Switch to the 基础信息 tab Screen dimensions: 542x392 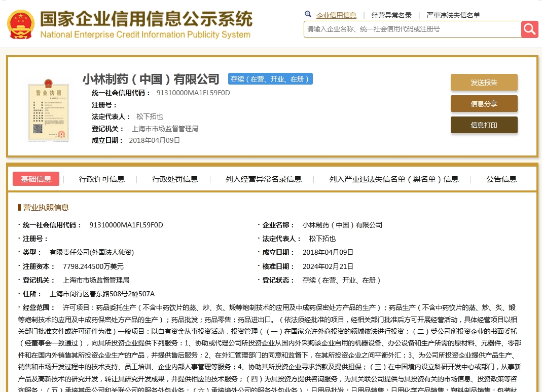[36, 179]
